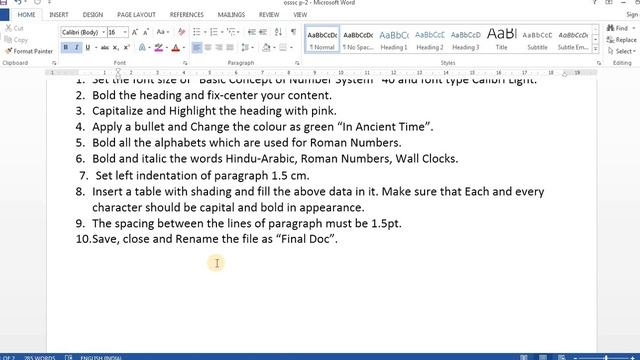Click Find in Editing group
Viewport: 640px width, 360px height.
[x=618, y=28]
